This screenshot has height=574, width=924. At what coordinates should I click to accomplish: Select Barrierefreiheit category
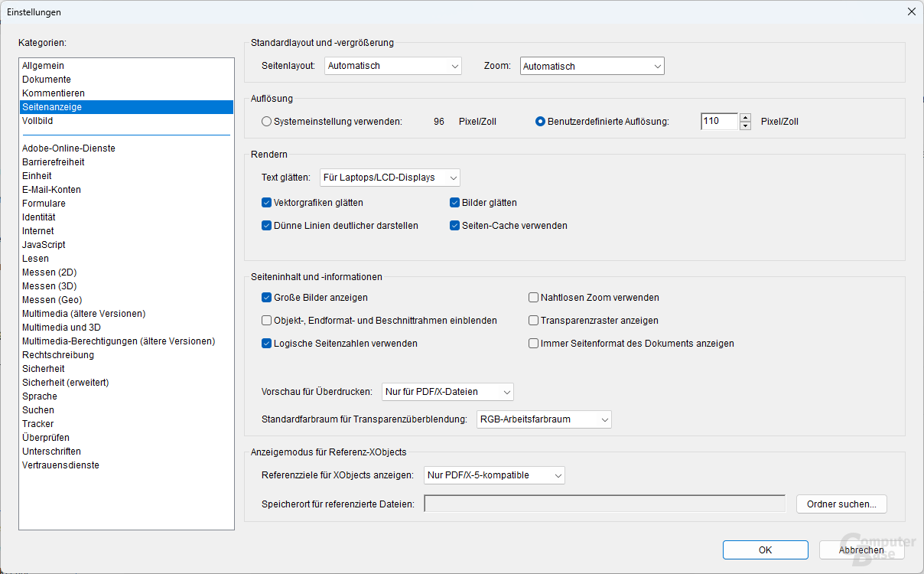pos(126,162)
